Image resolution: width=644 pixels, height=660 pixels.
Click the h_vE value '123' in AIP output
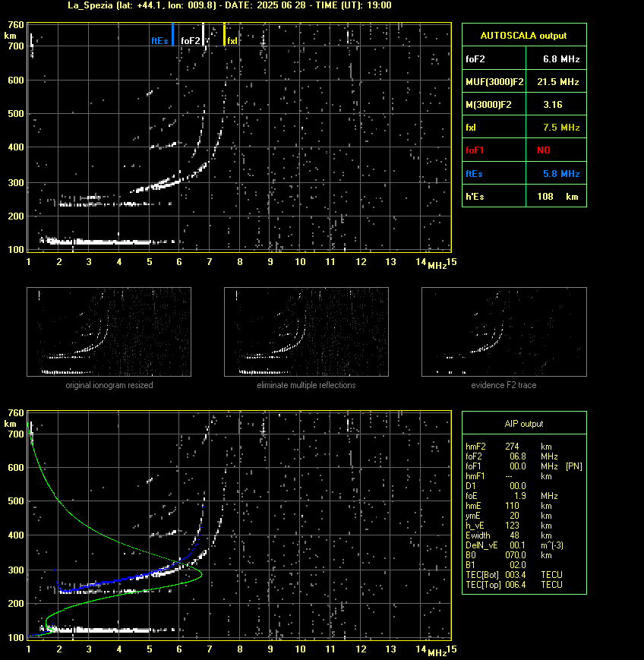513,526
